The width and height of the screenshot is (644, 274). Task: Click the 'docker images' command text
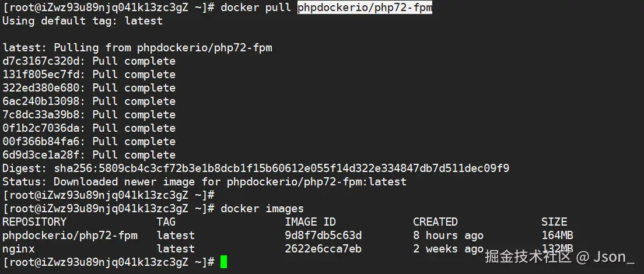[x=262, y=209]
